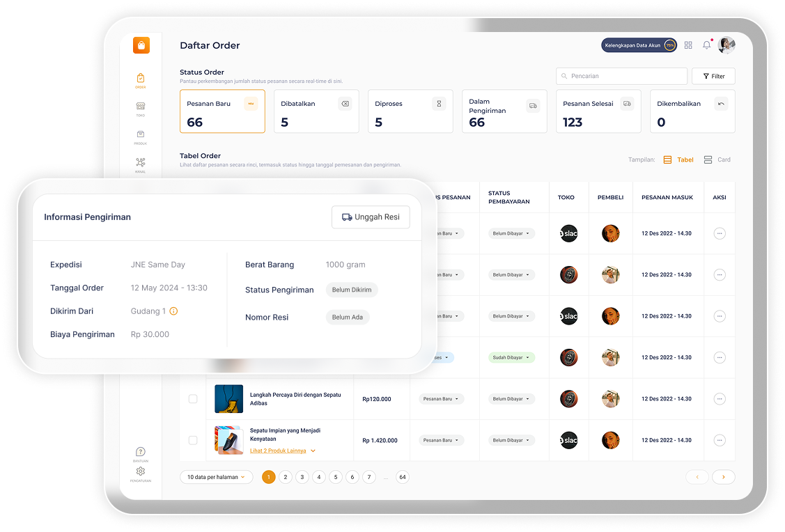Open the Sudah Dibayar payment status dropdown
785x532 pixels.
tap(511, 357)
